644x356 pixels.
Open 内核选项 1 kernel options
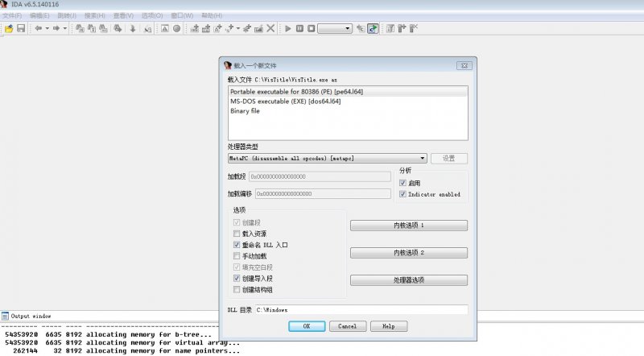point(409,226)
